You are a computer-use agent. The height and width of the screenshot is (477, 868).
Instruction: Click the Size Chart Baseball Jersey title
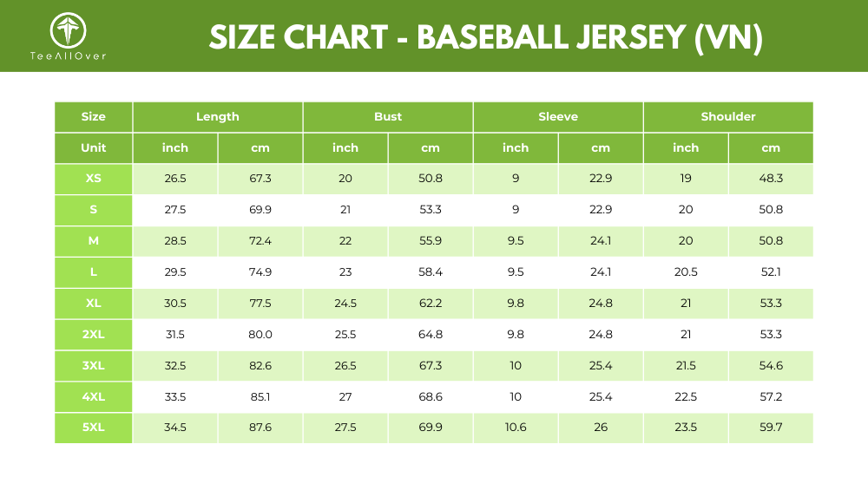point(486,37)
